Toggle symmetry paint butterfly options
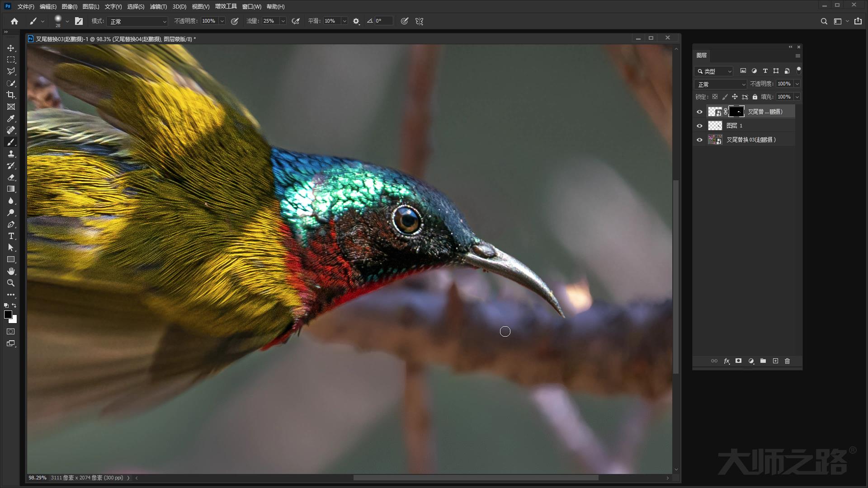The height and width of the screenshot is (488, 868). (419, 21)
